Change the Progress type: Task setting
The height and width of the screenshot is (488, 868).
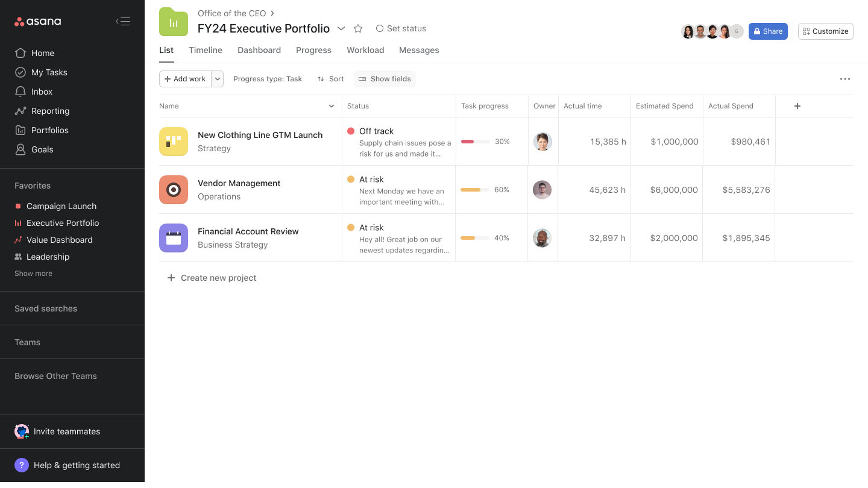[x=268, y=79]
